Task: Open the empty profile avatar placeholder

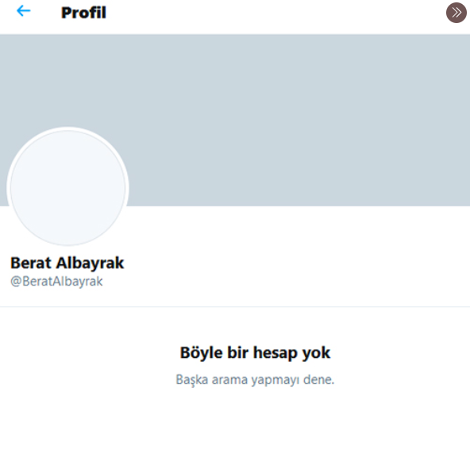Action: (x=67, y=188)
